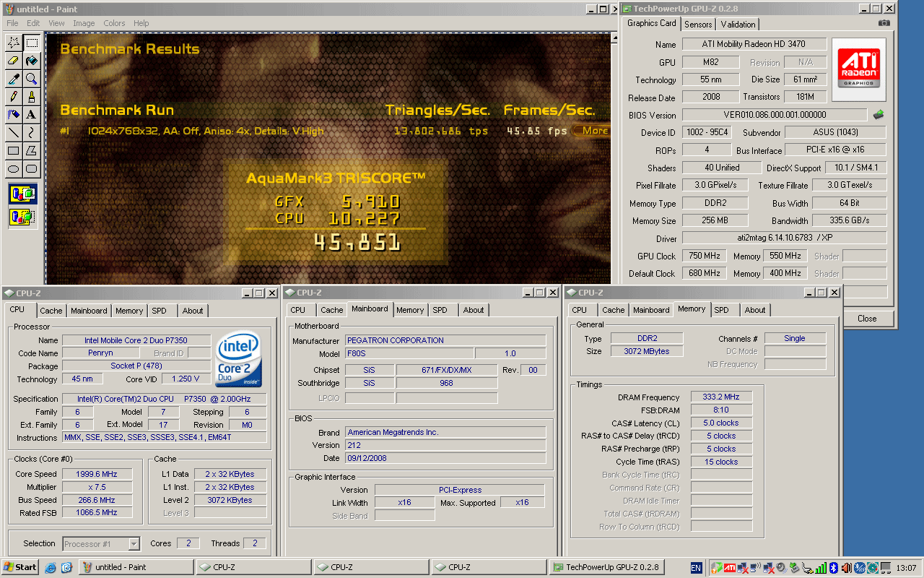This screenshot has width=924, height=578.
Task: Click the FSB:DRAM 8:10 value
Action: point(720,410)
